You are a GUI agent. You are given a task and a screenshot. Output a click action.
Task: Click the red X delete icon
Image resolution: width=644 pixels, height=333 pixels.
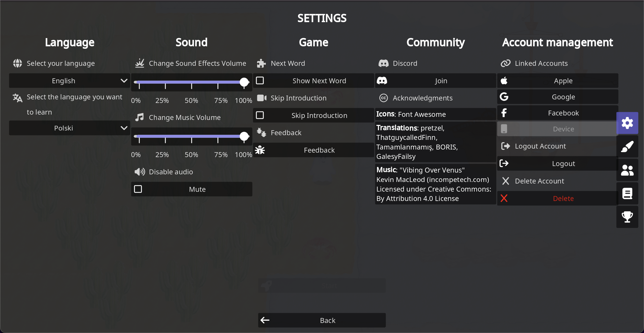point(504,198)
